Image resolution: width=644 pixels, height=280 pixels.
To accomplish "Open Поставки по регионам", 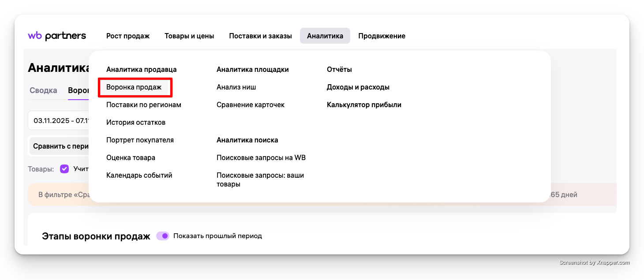I will point(144,105).
